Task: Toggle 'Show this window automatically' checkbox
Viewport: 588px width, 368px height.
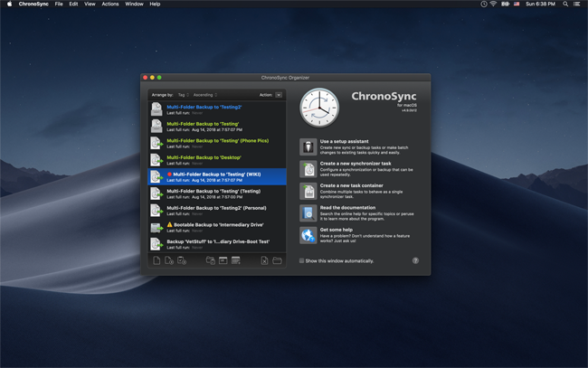Action: tap(301, 260)
